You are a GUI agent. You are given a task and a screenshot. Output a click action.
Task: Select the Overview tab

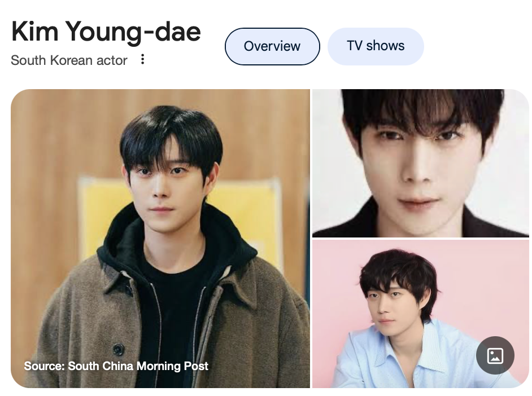(272, 46)
